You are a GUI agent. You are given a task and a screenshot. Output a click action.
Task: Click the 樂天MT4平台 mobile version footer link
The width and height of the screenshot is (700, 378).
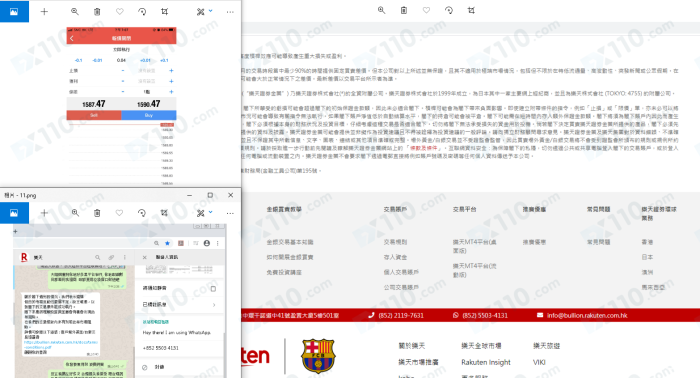474,270
